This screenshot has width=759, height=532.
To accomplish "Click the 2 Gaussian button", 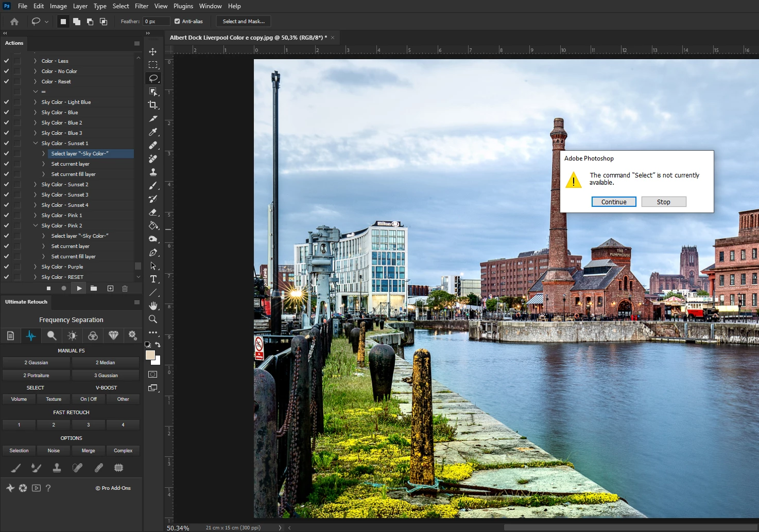I will pyautogui.click(x=36, y=363).
